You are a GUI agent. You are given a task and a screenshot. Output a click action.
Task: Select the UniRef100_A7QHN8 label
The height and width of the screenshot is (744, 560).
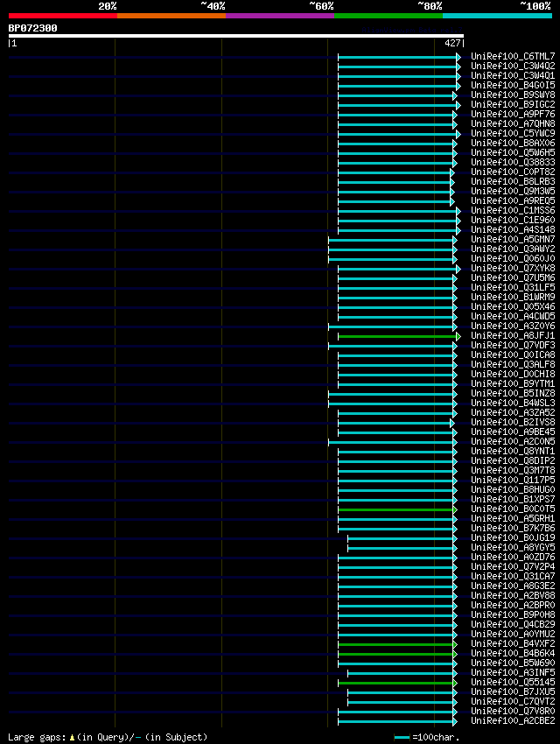(513, 123)
